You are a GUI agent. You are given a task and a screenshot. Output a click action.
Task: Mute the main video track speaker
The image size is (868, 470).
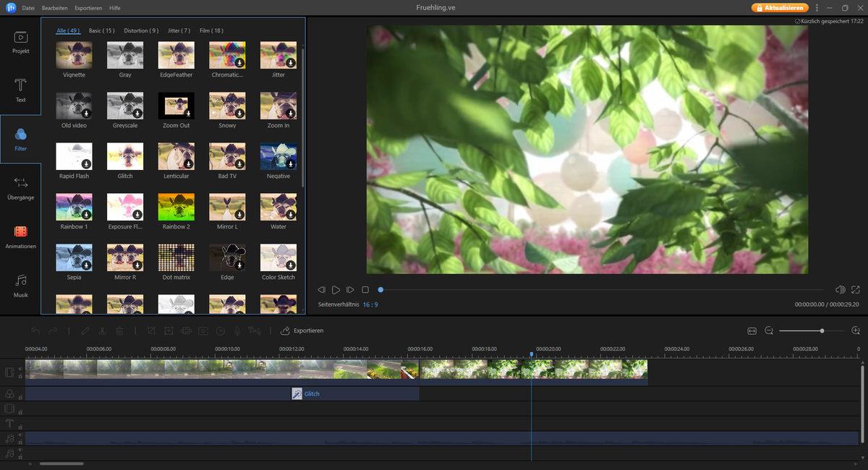coord(20,367)
